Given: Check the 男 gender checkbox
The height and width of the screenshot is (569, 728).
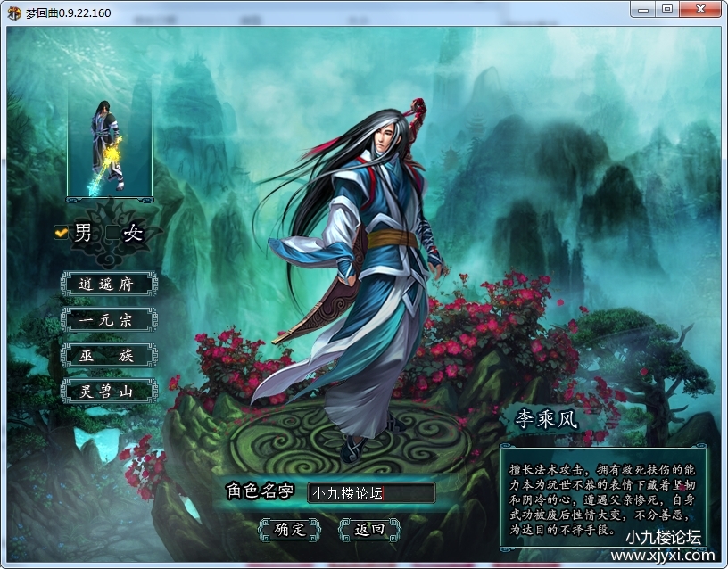Looking at the screenshot, I should coord(62,233).
